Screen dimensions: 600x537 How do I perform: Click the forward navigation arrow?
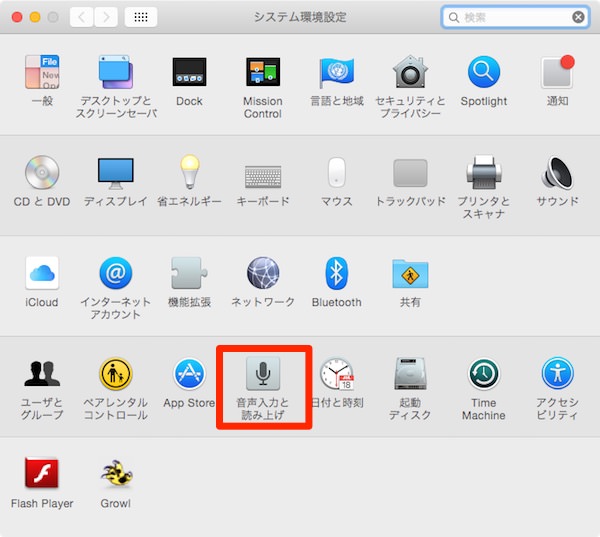(x=106, y=17)
